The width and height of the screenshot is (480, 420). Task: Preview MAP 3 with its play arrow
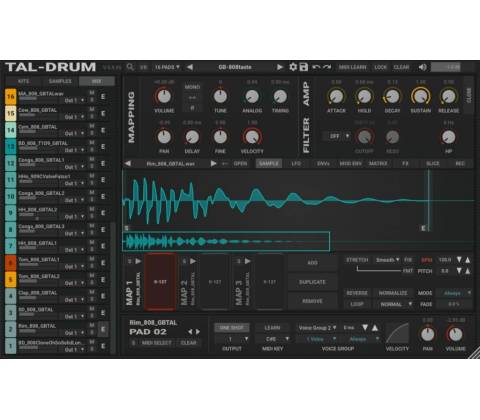click(248, 261)
